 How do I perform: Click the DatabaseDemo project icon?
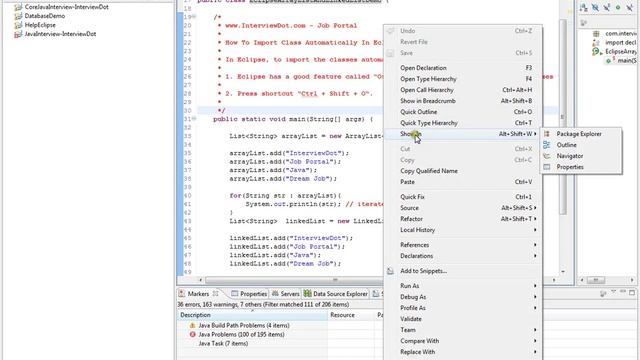(x=18, y=16)
